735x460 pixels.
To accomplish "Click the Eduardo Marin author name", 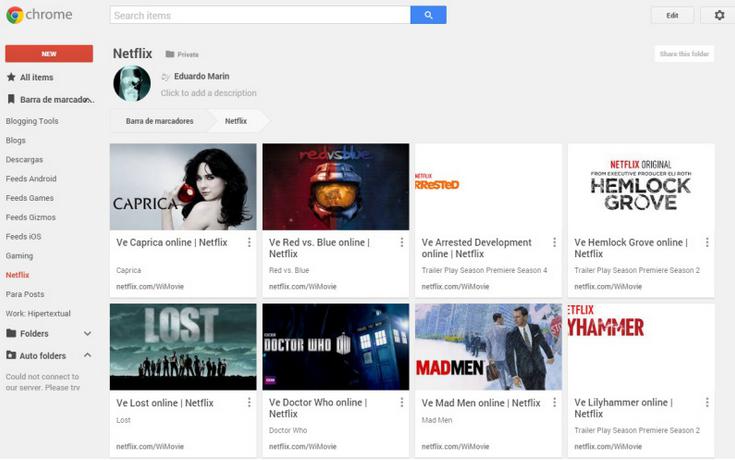I will point(202,76).
